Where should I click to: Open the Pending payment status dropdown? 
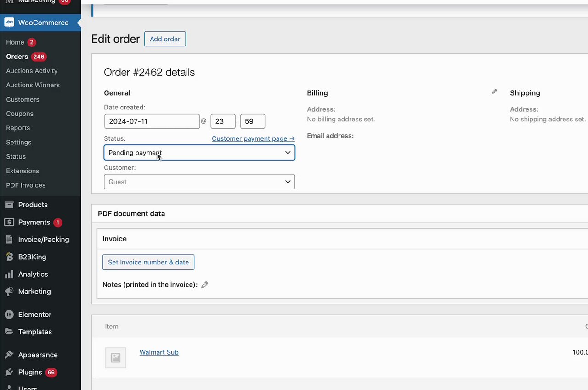(x=199, y=153)
